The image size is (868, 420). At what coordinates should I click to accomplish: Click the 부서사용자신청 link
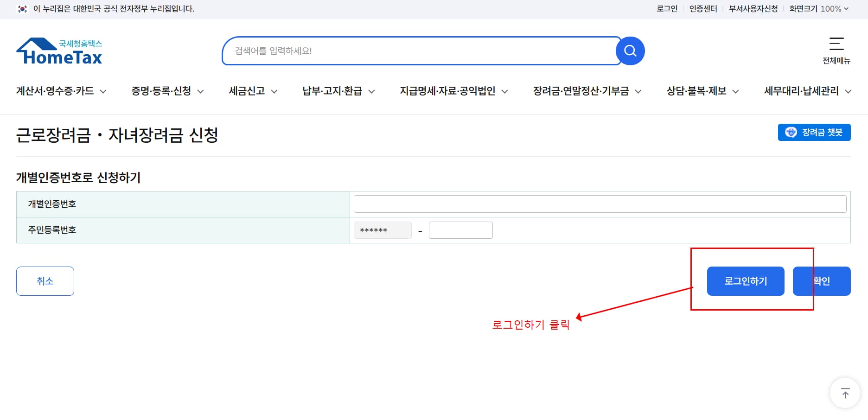point(753,8)
